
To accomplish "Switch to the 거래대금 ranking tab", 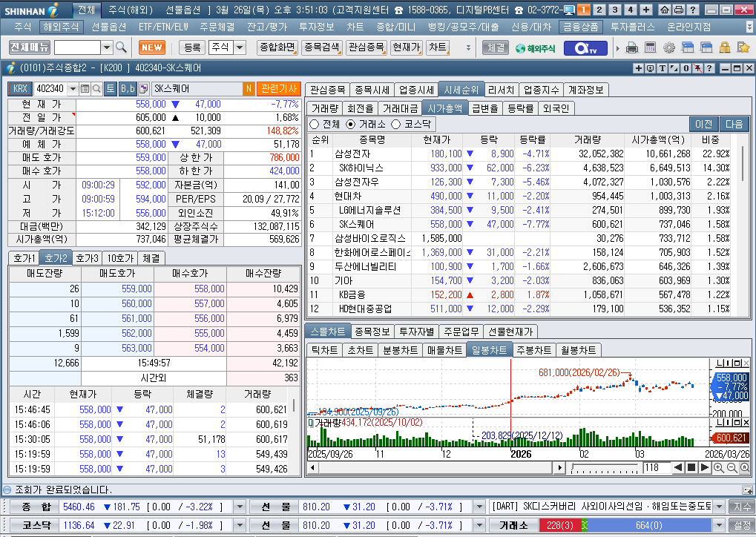I will click(400, 108).
